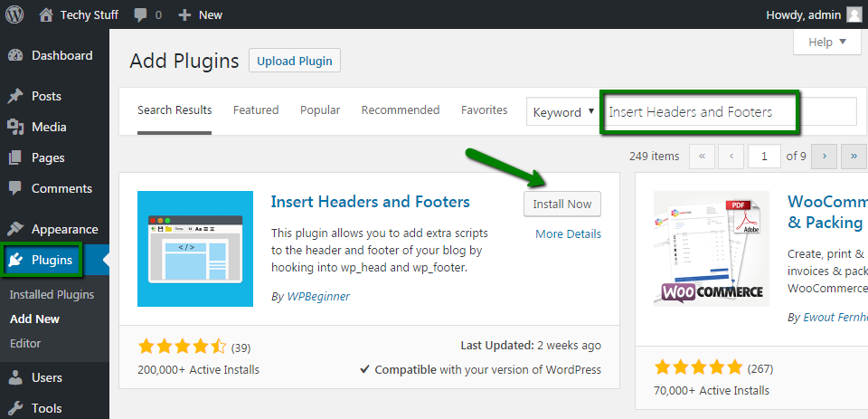
Task: Open the Dashboard menu item
Action: point(54,55)
